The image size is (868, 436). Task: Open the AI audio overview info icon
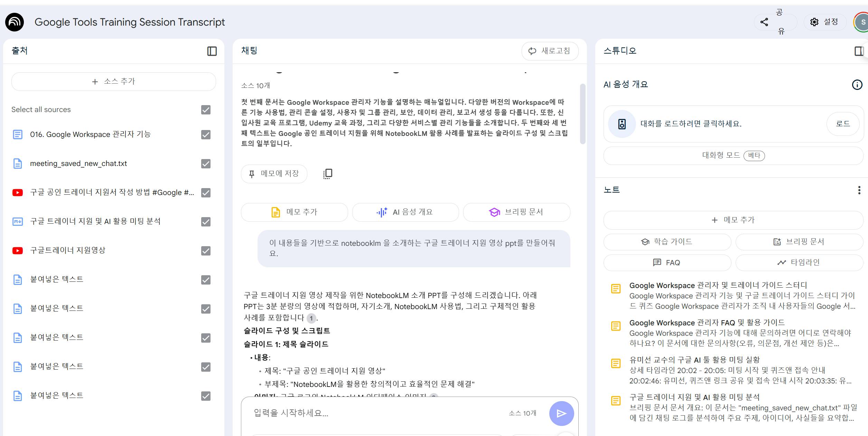857,85
